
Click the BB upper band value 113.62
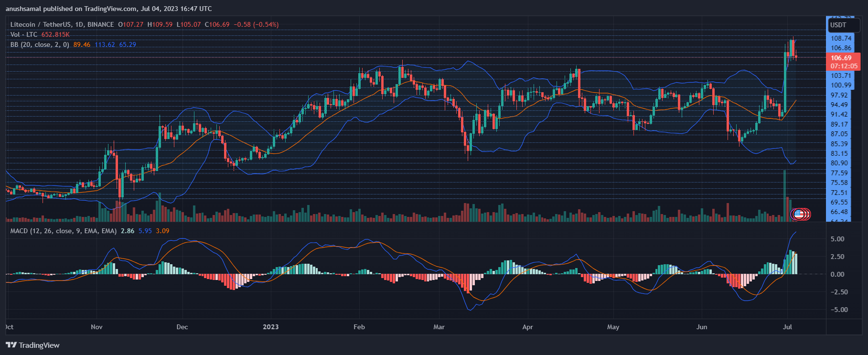pos(105,44)
